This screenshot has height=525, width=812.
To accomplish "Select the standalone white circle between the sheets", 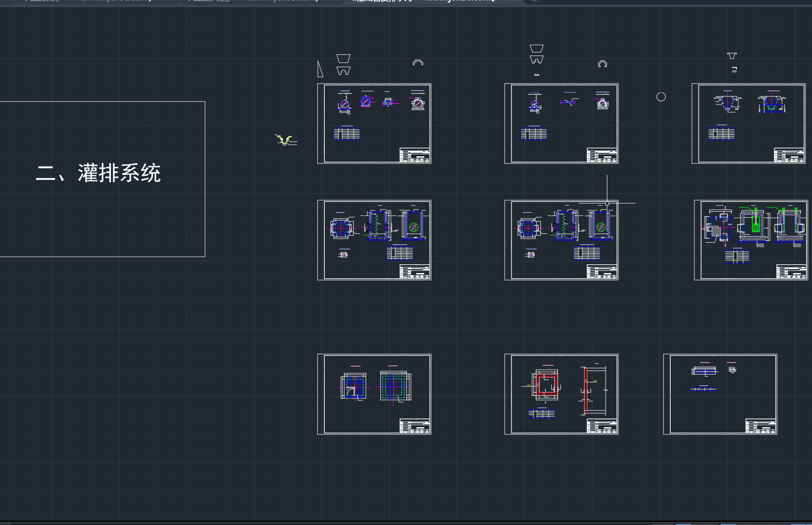I will pos(661,97).
